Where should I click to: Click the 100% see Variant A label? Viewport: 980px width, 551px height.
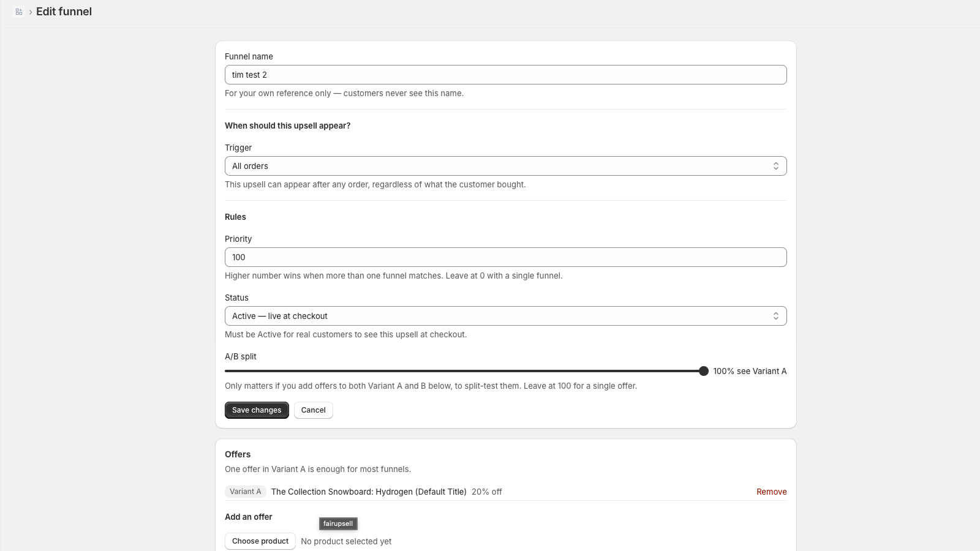pos(750,371)
